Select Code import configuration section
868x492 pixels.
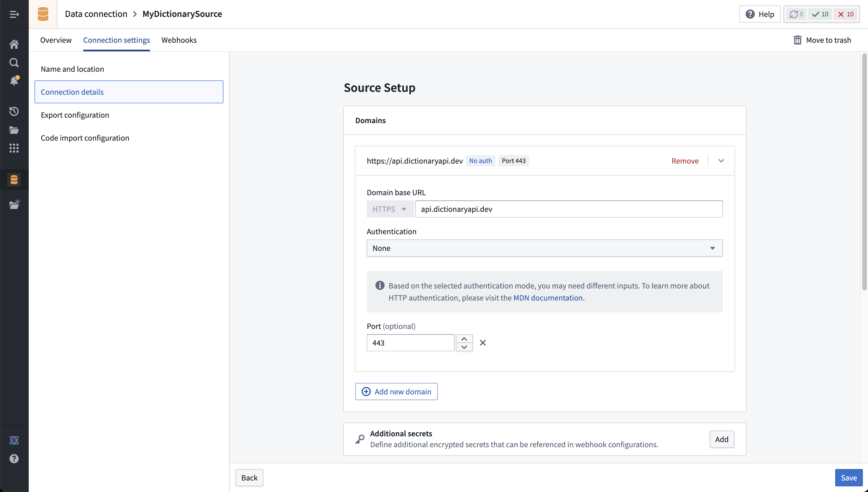pos(129,138)
